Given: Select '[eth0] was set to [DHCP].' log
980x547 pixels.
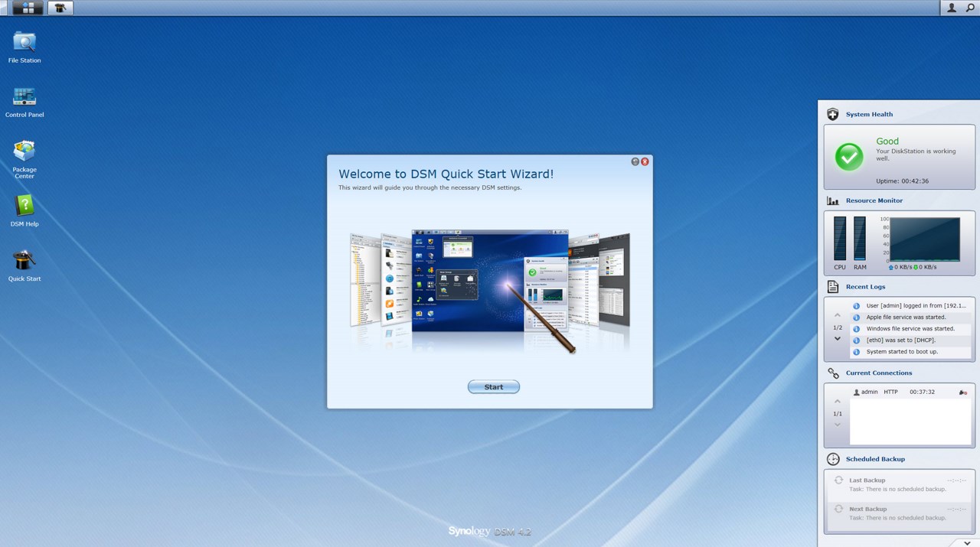Looking at the screenshot, I should [x=911, y=340].
